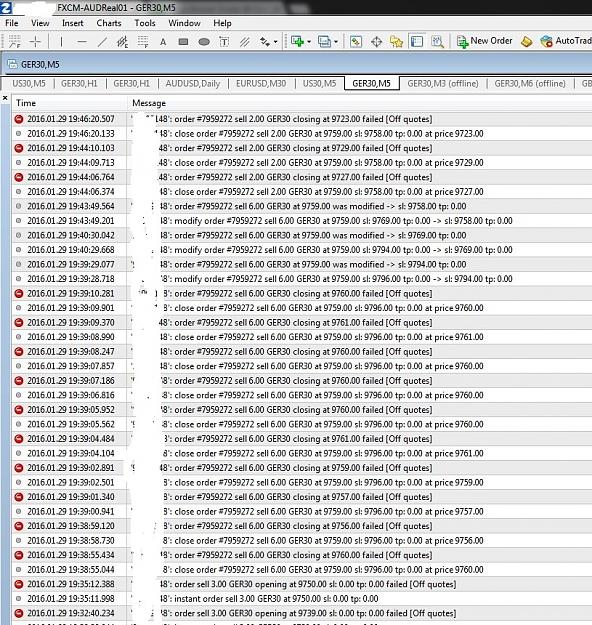Viewport: 592px width, 625px height.
Task: Toggle the AutoTrading button
Action: 566,41
